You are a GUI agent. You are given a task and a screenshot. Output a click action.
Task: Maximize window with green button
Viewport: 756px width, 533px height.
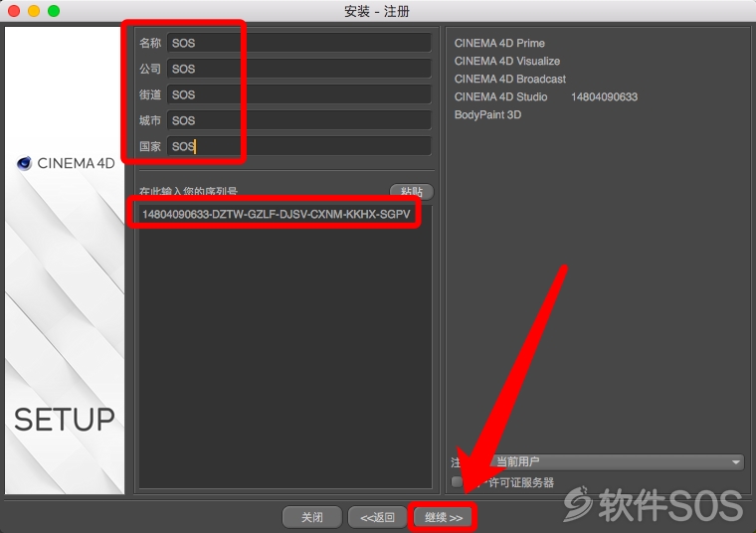[54, 11]
